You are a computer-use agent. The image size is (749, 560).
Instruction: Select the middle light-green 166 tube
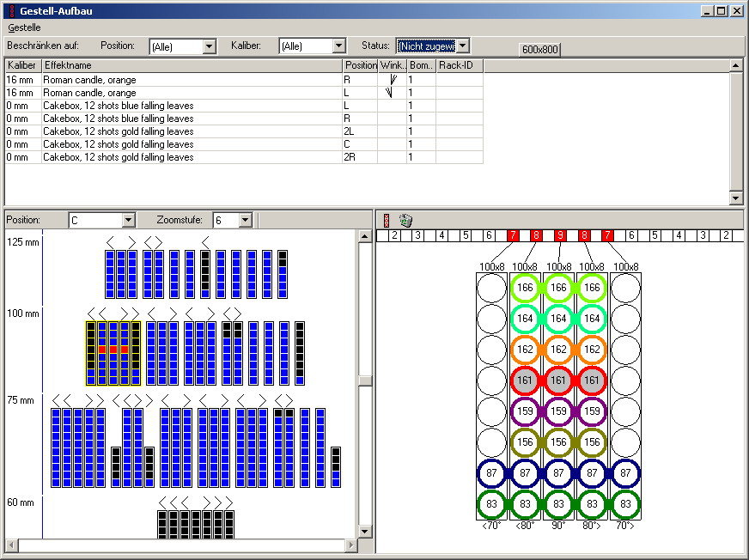pyautogui.click(x=558, y=287)
